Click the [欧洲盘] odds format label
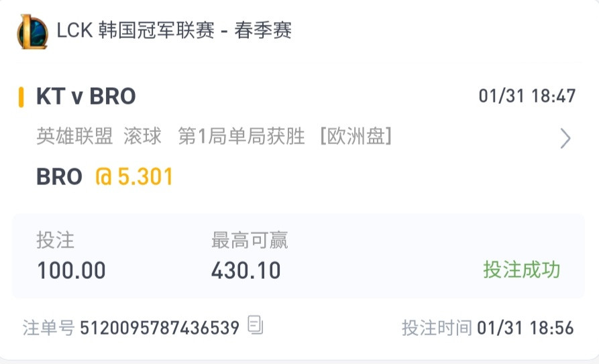The height and width of the screenshot is (364, 599). pyautogui.click(x=356, y=136)
